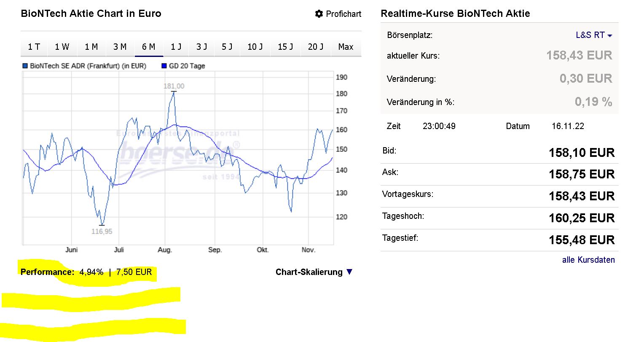Open the L&S RT exchange dropdown
The height and width of the screenshot is (342, 644).
coord(594,35)
